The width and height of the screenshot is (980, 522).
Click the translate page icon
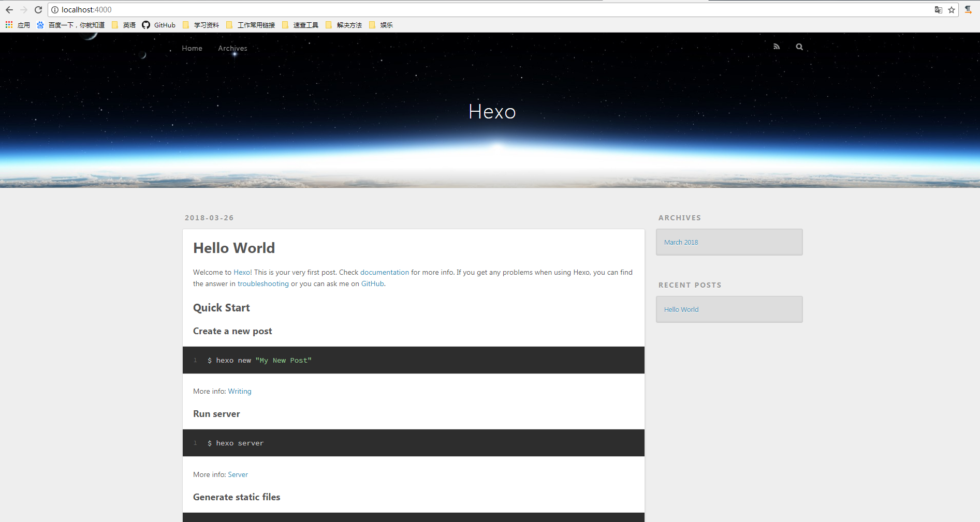pyautogui.click(x=938, y=10)
